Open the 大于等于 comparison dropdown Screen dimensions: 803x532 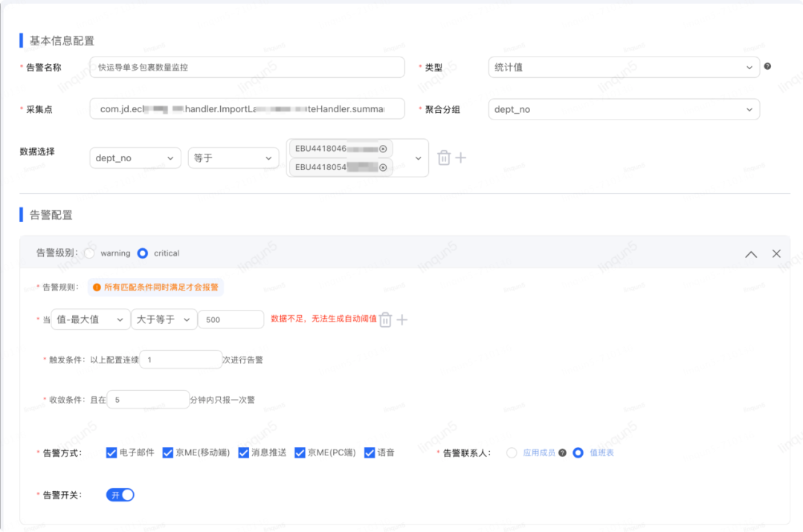coord(164,319)
